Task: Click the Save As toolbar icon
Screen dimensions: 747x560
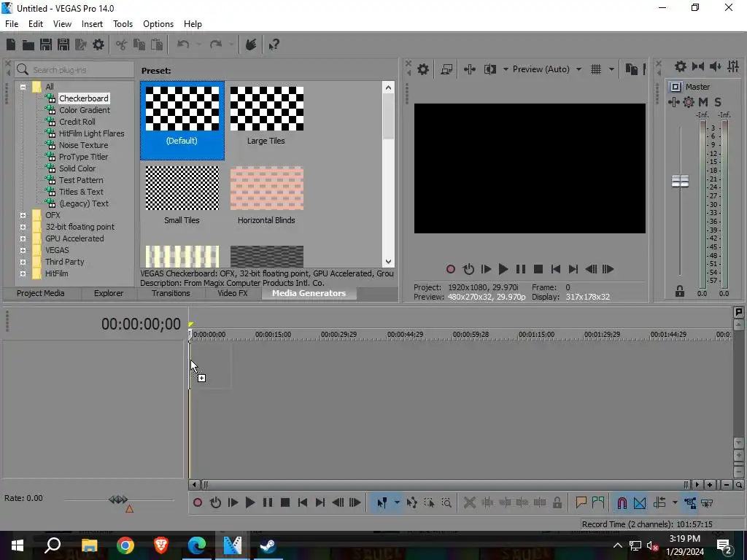Action: point(63,44)
